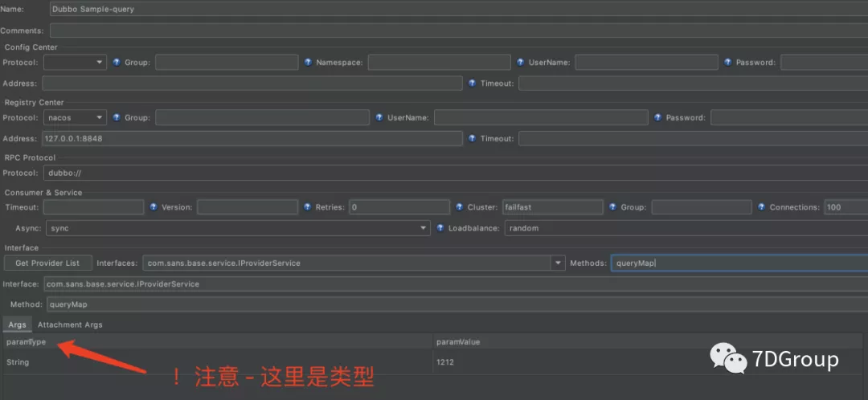Click the Registry Address field 127.0.0.1:8848
This screenshot has width=868, height=400.
[252, 138]
